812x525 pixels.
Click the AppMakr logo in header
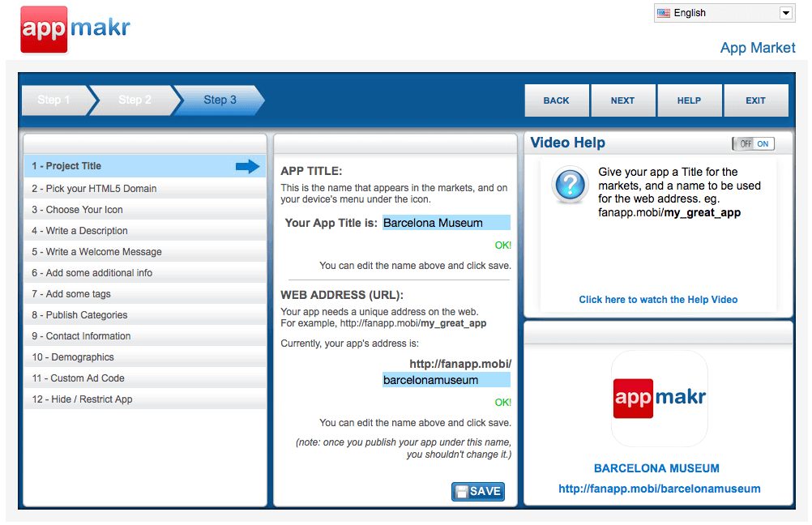tap(75, 29)
